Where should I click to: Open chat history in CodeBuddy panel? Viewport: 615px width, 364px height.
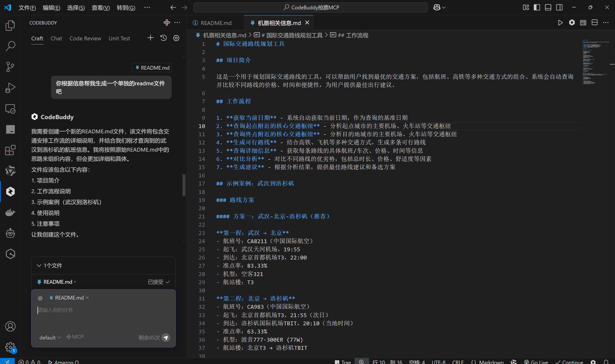[x=163, y=38]
